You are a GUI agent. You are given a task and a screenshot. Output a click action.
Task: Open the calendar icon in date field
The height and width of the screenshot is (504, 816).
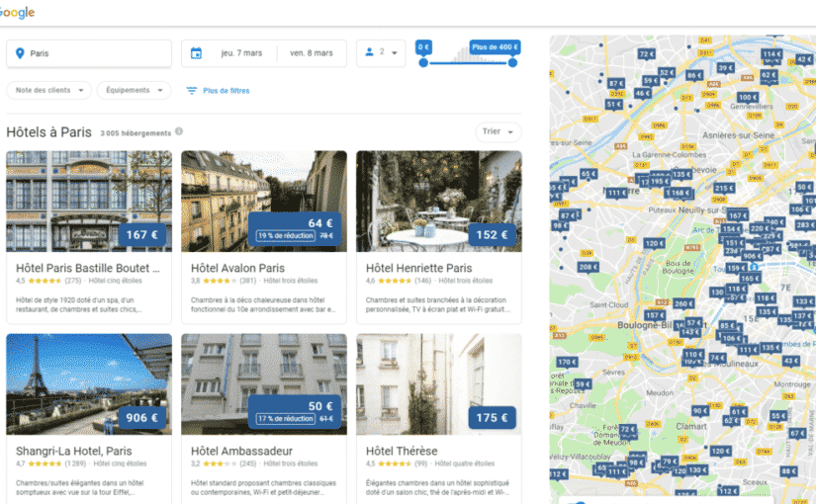click(x=196, y=53)
